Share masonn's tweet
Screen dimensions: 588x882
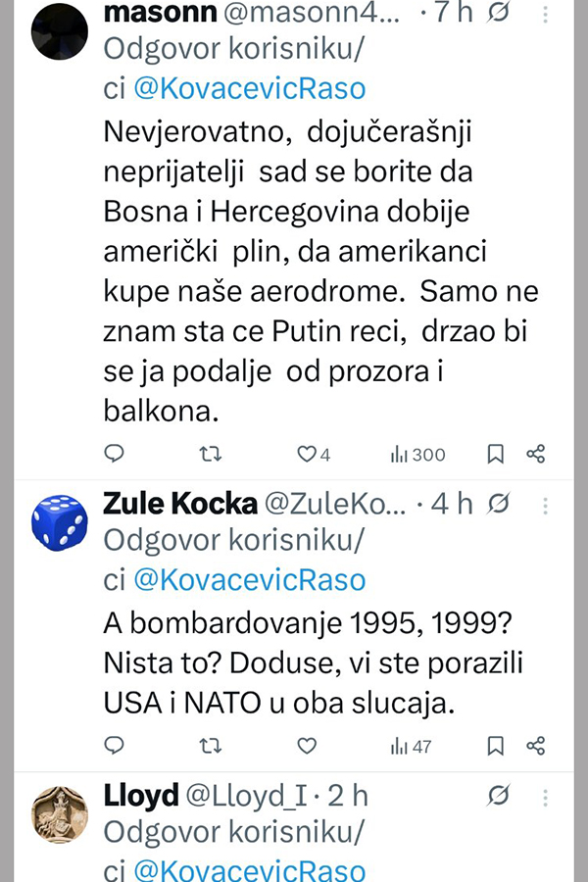535,454
